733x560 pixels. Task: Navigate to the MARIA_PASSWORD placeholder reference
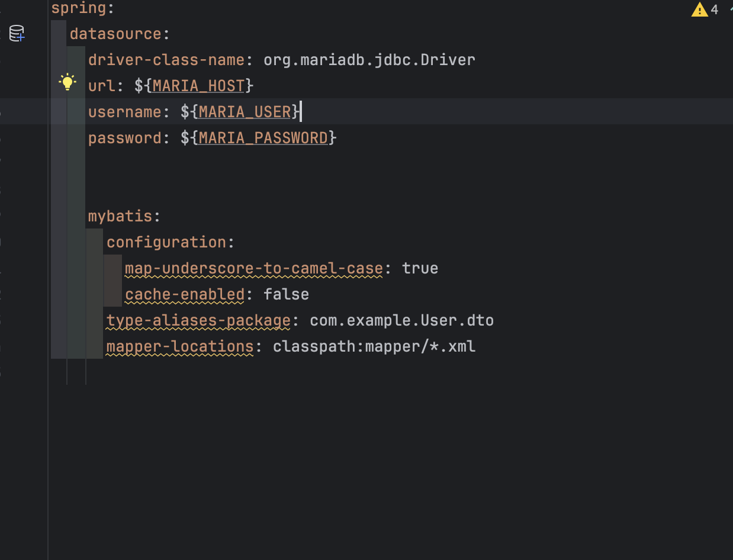(262, 137)
